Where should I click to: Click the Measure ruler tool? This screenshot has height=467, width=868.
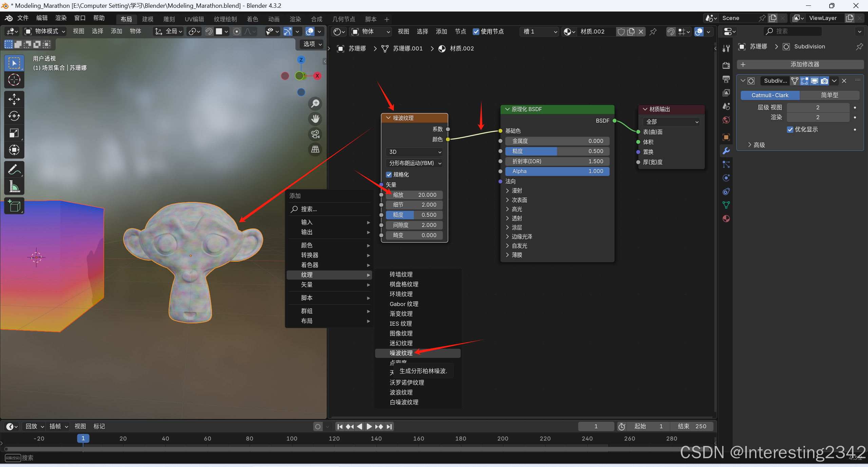[14, 186]
